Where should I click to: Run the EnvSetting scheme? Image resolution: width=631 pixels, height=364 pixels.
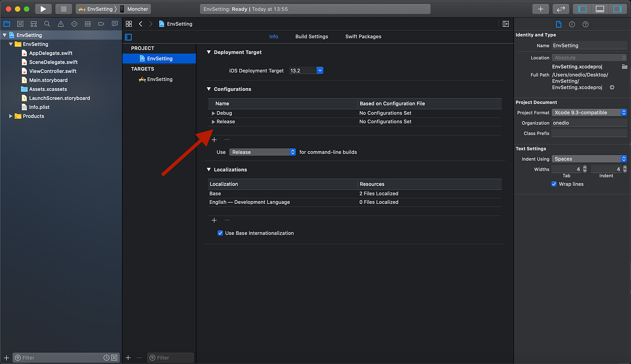(43, 8)
